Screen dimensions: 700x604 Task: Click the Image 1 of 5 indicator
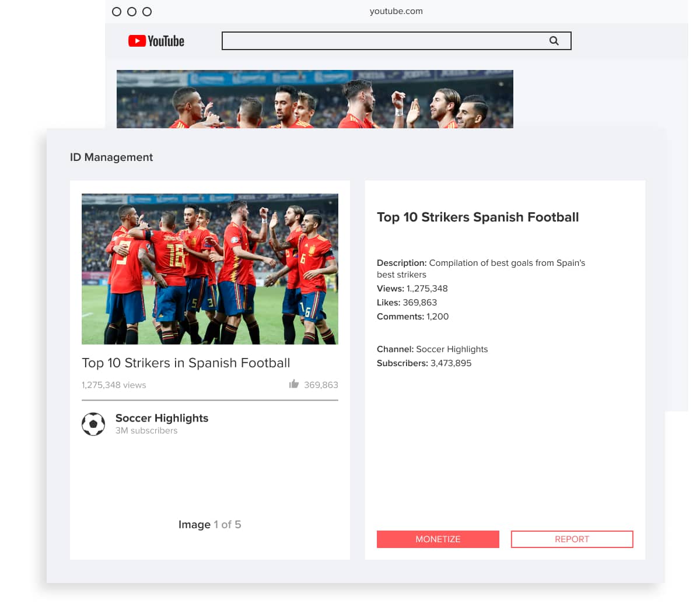210,524
